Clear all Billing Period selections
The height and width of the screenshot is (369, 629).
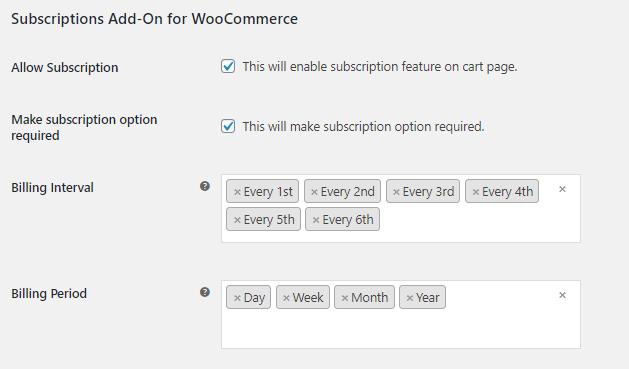click(562, 295)
